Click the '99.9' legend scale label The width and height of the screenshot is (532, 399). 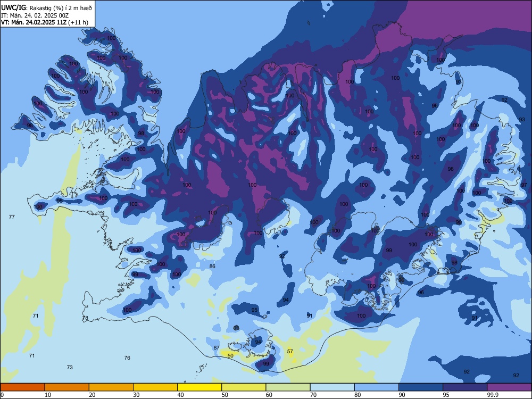[x=493, y=395]
